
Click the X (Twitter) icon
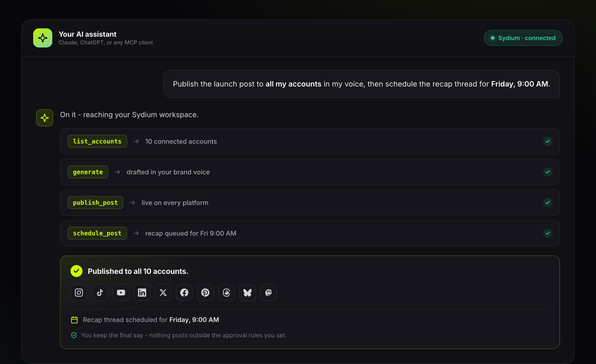tap(163, 293)
